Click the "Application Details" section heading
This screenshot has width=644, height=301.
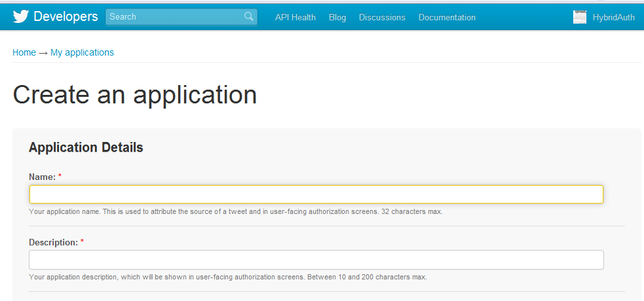pyautogui.click(x=86, y=147)
